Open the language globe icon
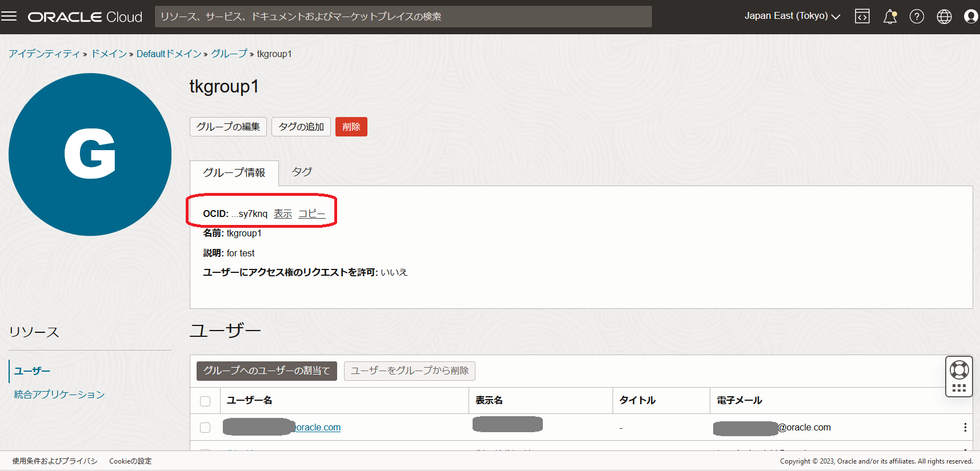Viewport: 980px width, 471px height. 944,17
